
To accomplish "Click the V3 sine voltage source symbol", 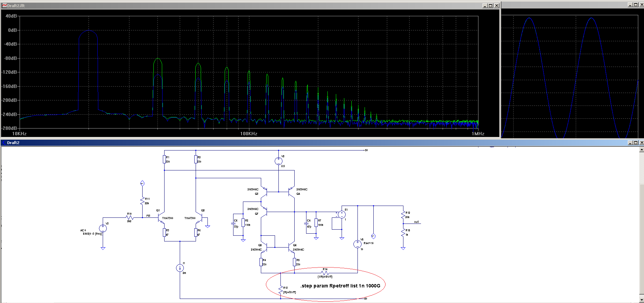I will point(103,229).
